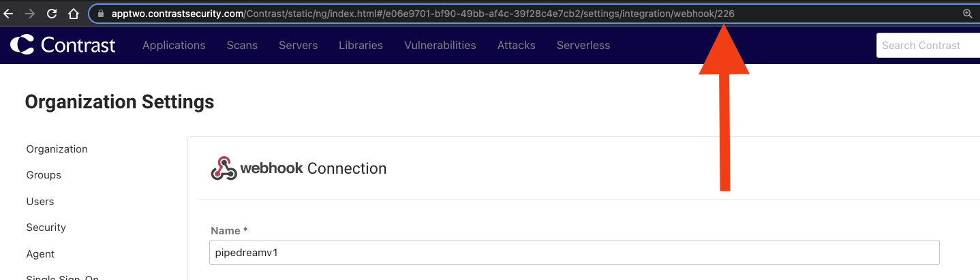The image size is (980, 280).
Task: Go to the browser home page
Action: click(74, 13)
